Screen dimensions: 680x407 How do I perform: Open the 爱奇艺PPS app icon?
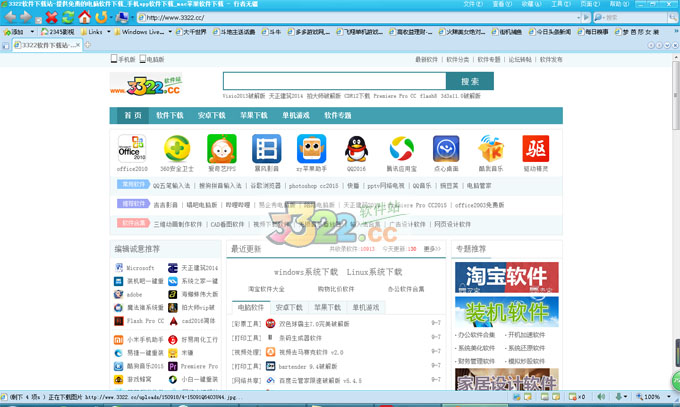[222, 148]
